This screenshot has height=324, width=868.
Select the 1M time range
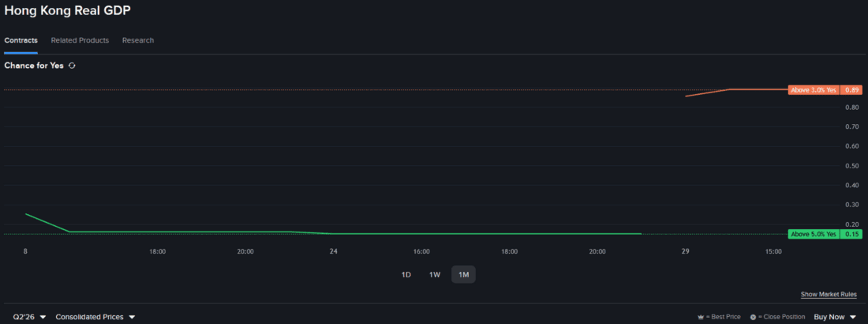463,275
